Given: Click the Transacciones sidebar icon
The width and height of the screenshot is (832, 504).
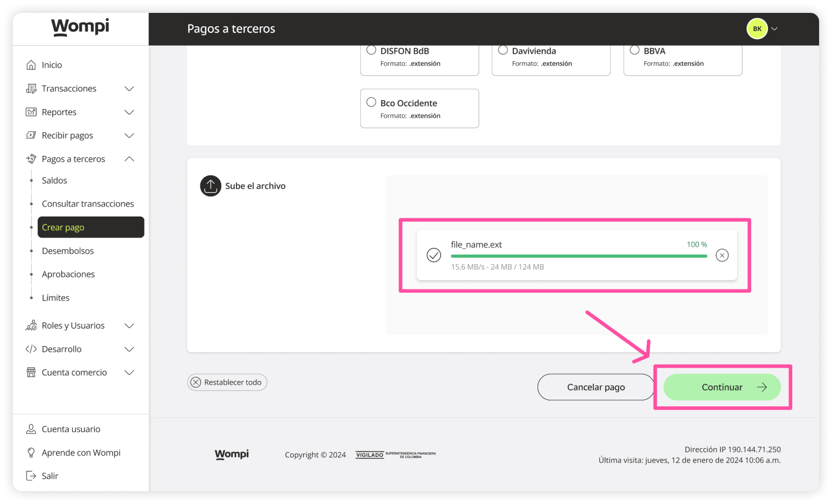Looking at the screenshot, I should [32, 88].
